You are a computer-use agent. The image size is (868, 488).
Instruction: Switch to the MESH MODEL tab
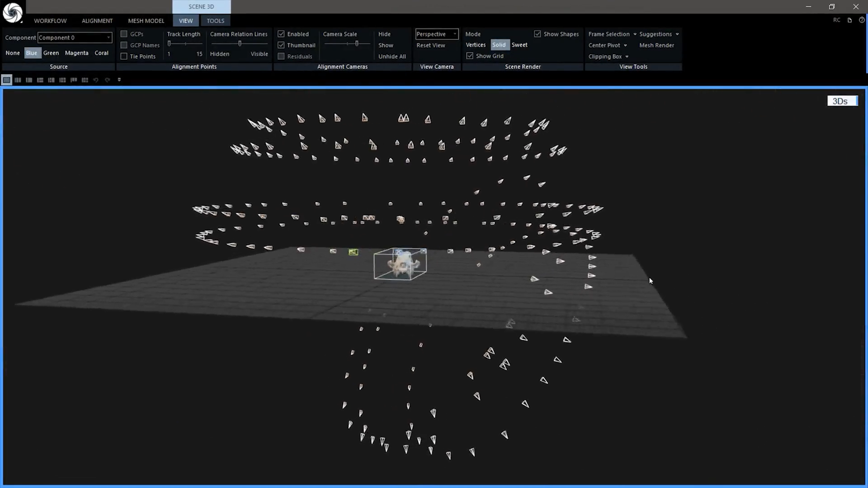coord(146,21)
